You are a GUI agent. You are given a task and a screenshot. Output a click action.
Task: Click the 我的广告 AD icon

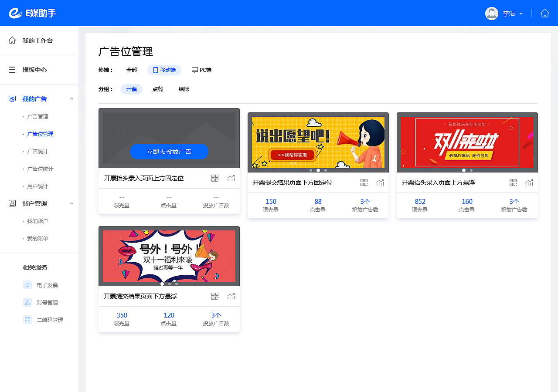point(12,99)
